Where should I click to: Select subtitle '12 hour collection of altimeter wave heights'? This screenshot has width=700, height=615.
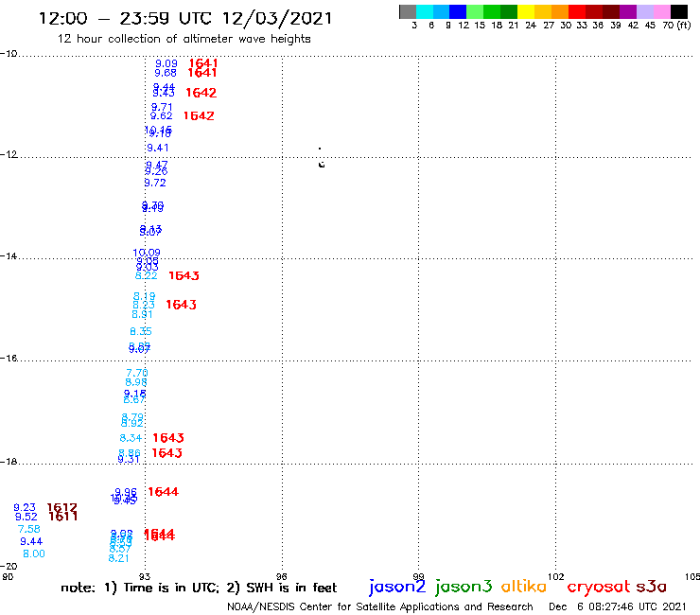[184, 39]
